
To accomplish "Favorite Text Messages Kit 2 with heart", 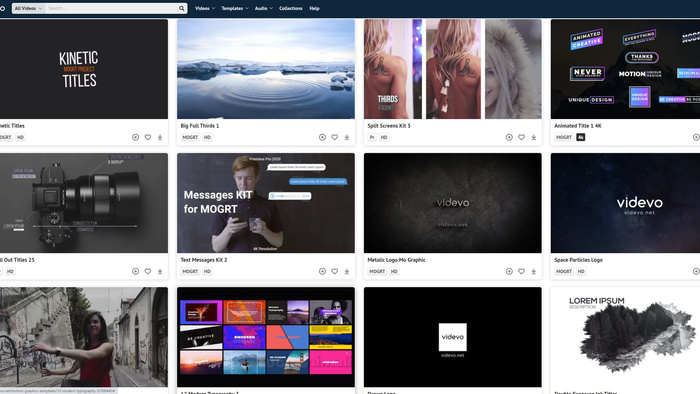I will (334, 271).
